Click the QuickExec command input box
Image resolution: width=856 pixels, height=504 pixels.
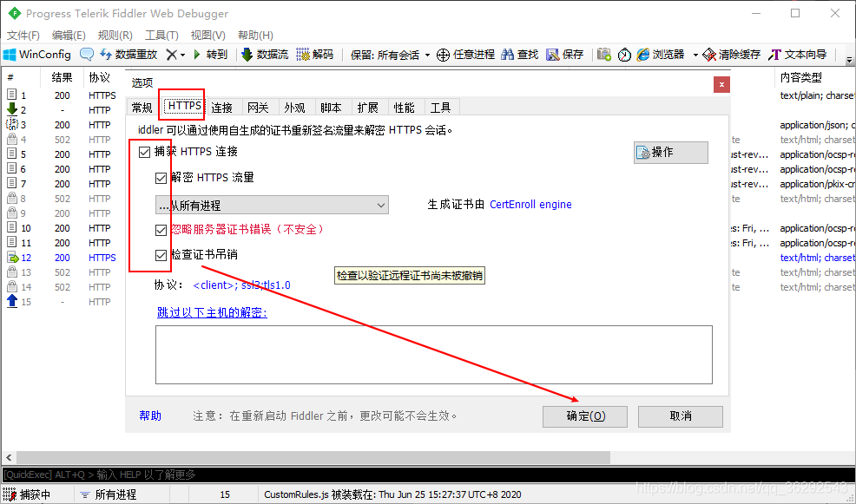pos(428,475)
